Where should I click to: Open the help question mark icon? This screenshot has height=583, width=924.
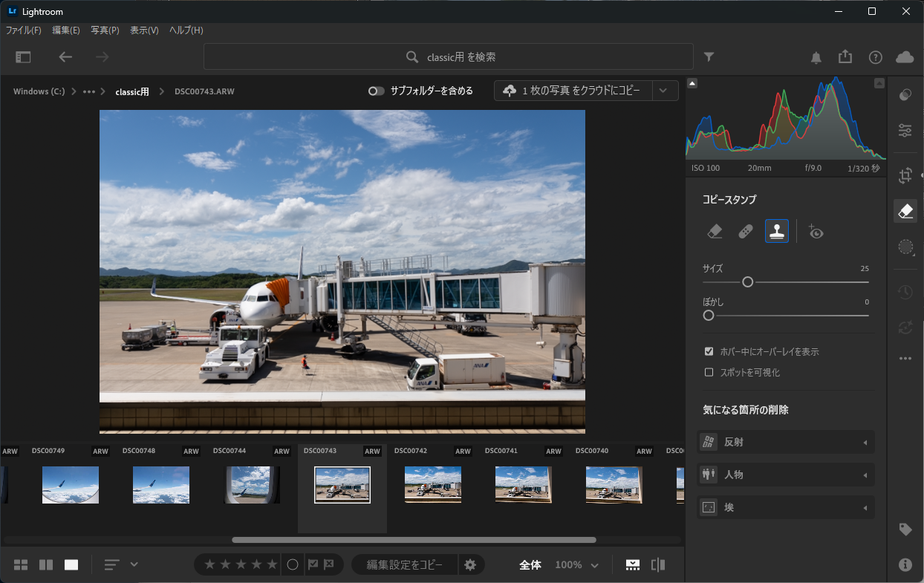pyautogui.click(x=876, y=57)
